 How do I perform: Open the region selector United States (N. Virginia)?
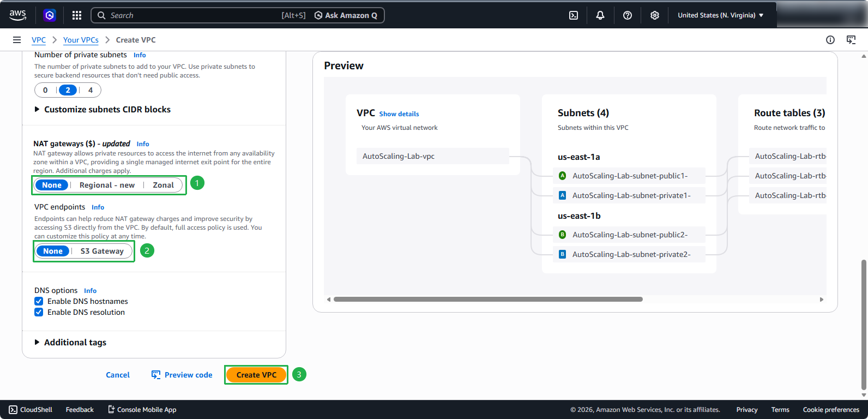[x=720, y=15]
